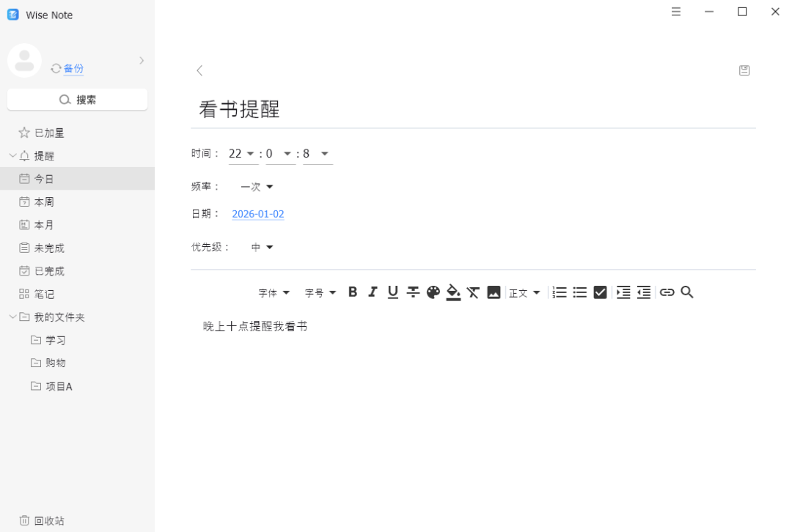
Task: Open the 频率 frequency dropdown
Action: (x=257, y=186)
